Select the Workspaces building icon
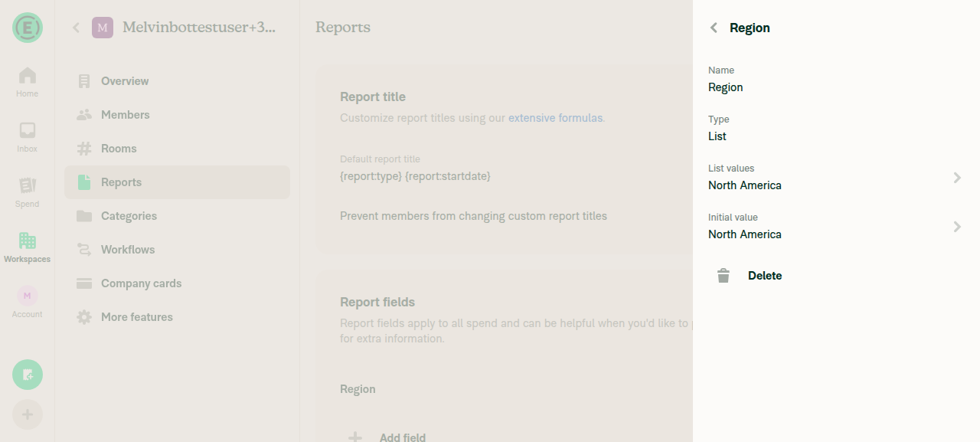This screenshot has width=980, height=442. click(x=28, y=241)
